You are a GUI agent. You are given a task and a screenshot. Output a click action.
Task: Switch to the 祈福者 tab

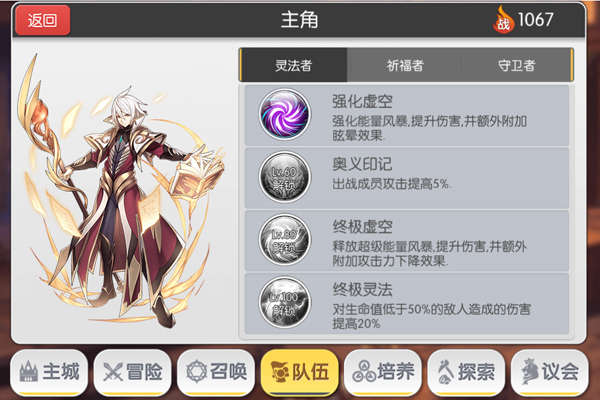(405, 65)
